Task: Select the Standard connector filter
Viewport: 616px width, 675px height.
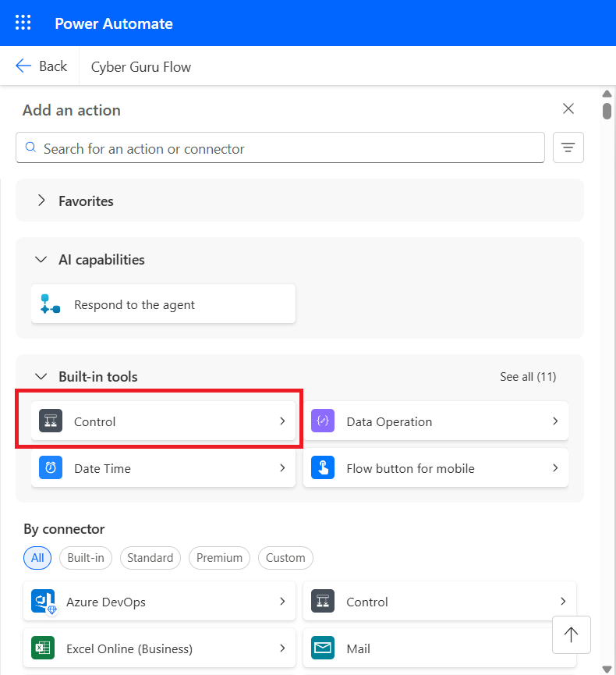Action: pos(150,558)
